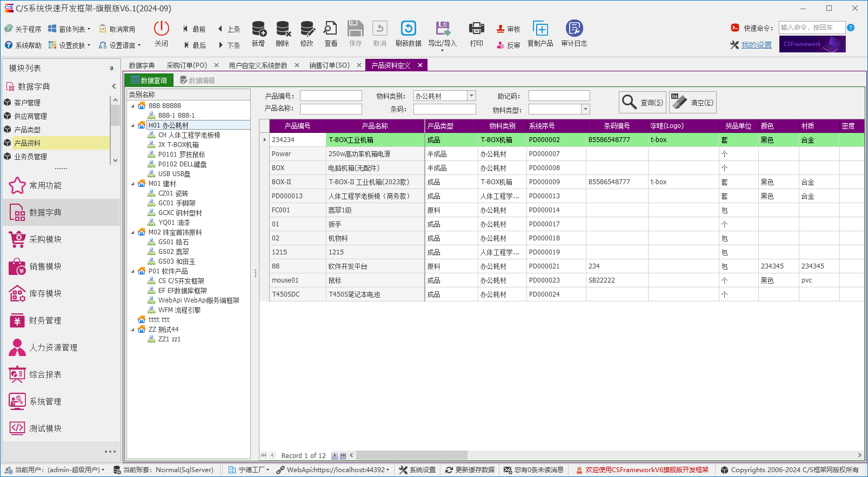
Task: Click the 产品编号 input field
Action: 331,96
